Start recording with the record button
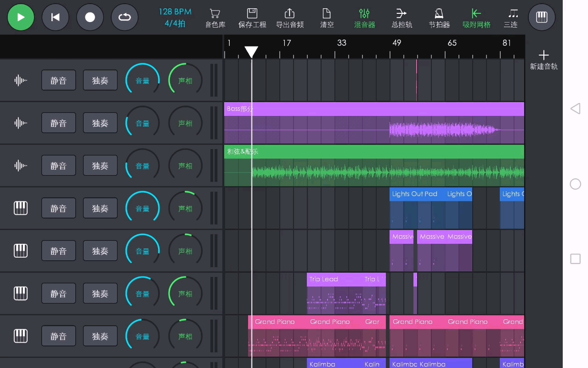 coord(90,17)
